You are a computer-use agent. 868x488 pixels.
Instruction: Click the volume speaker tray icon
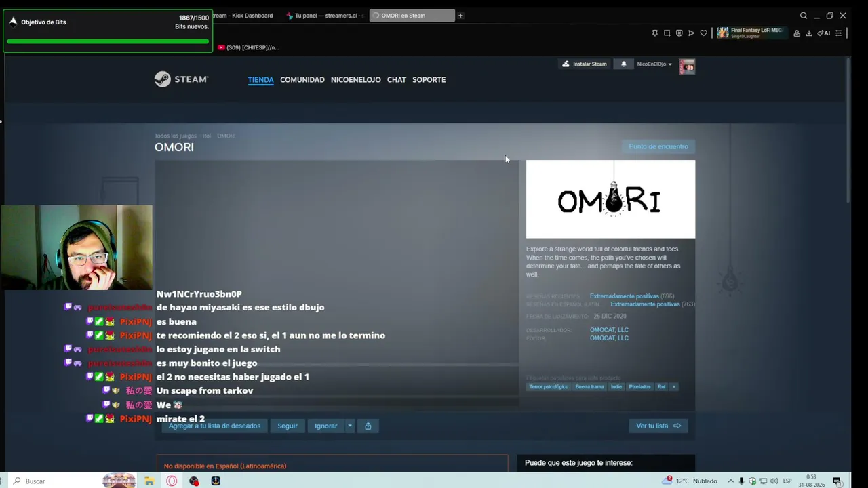tap(774, 481)
